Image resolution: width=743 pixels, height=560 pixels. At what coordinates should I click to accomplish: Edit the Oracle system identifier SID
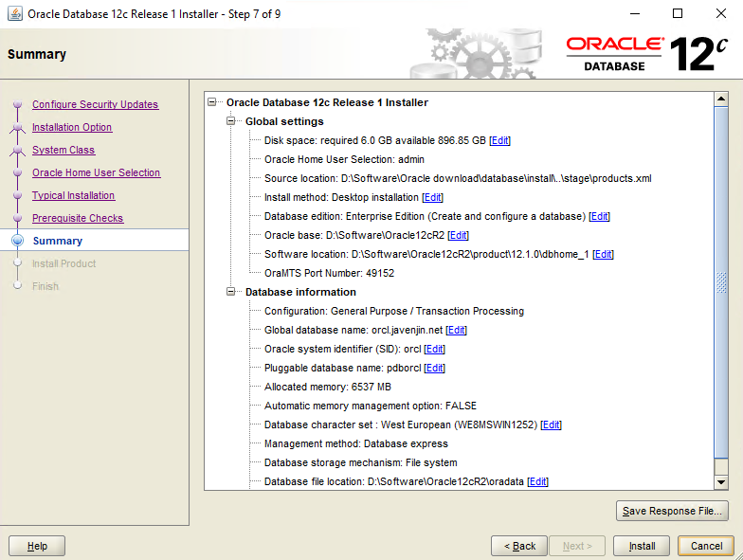434,349
